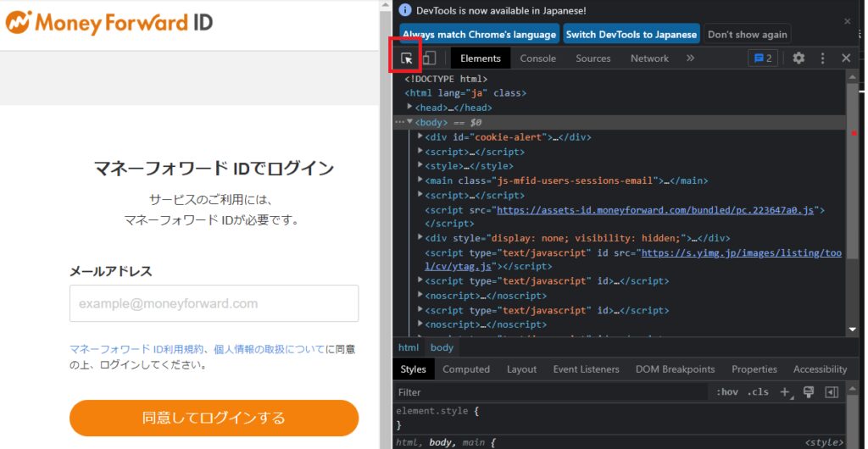
Task: Expand the div id cookie-alert node
Action: click(x=420, y=136)
